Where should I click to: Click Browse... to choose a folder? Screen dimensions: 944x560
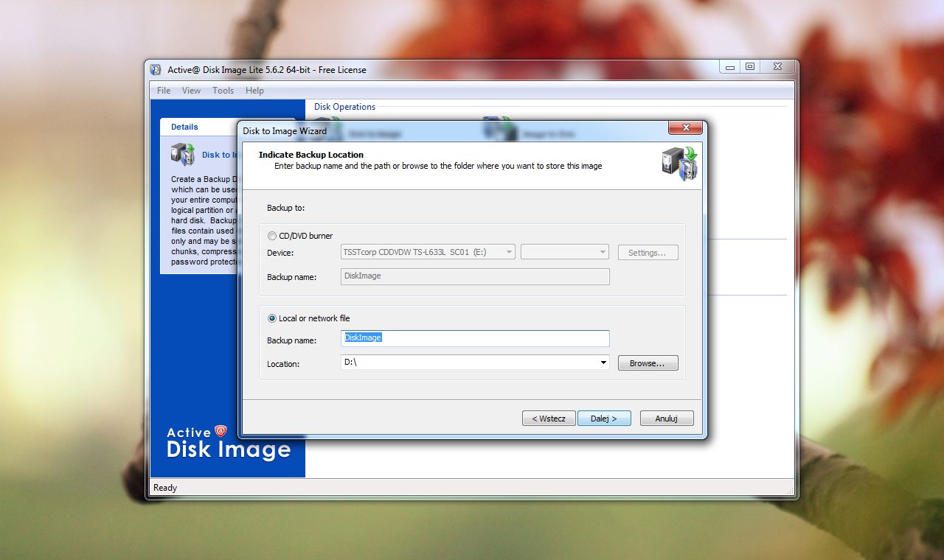pyautogui.click(x=648, y=363)
